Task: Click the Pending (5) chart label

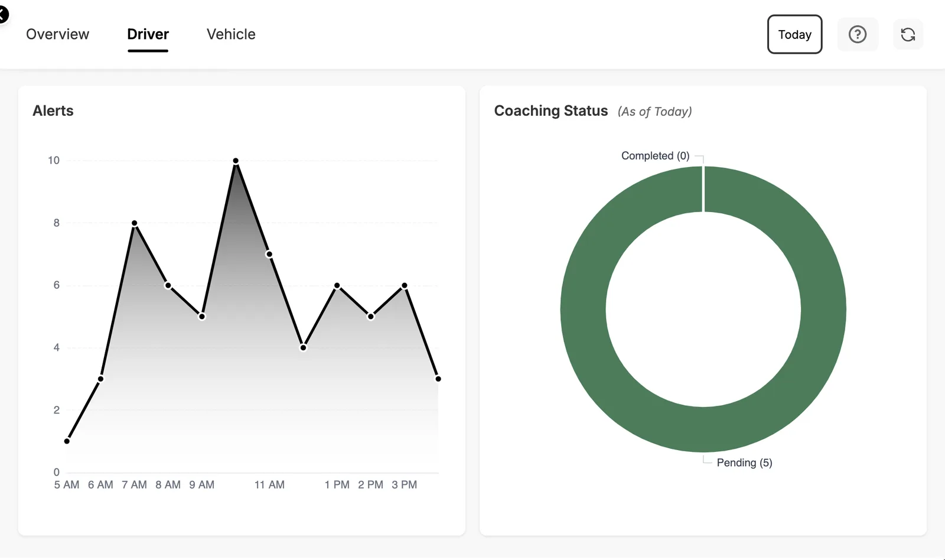Action: (744, 463)
